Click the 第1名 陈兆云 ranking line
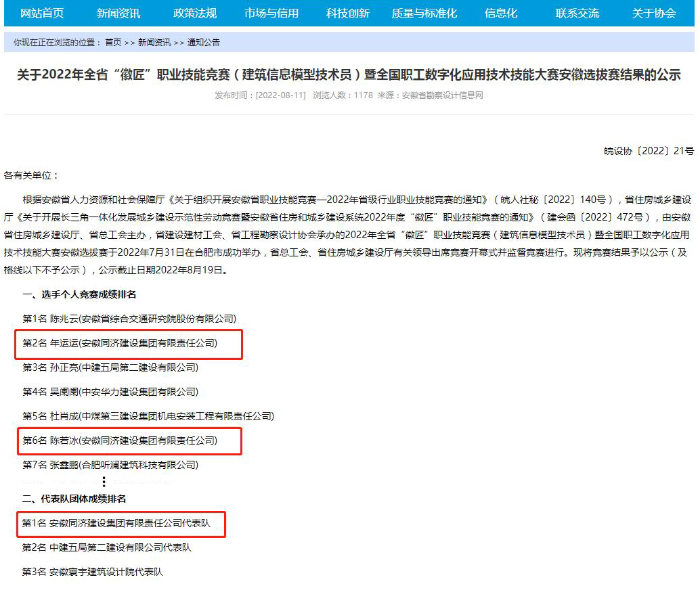 point(129,319)
